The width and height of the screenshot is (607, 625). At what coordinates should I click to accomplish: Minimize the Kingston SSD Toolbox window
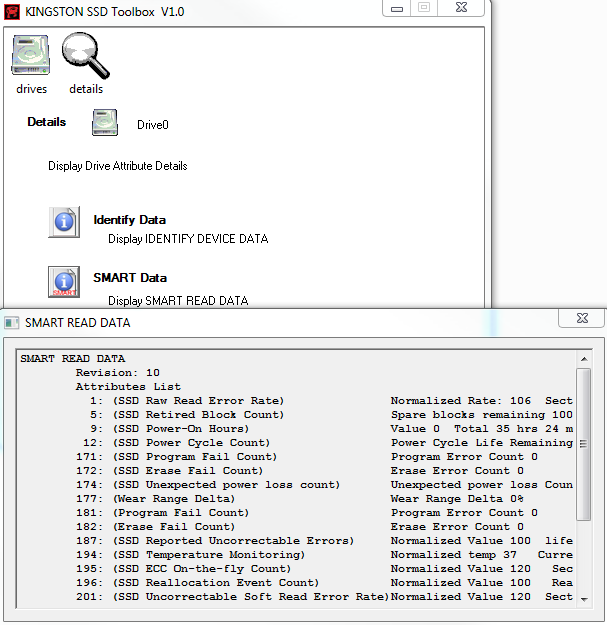point(397,8)
